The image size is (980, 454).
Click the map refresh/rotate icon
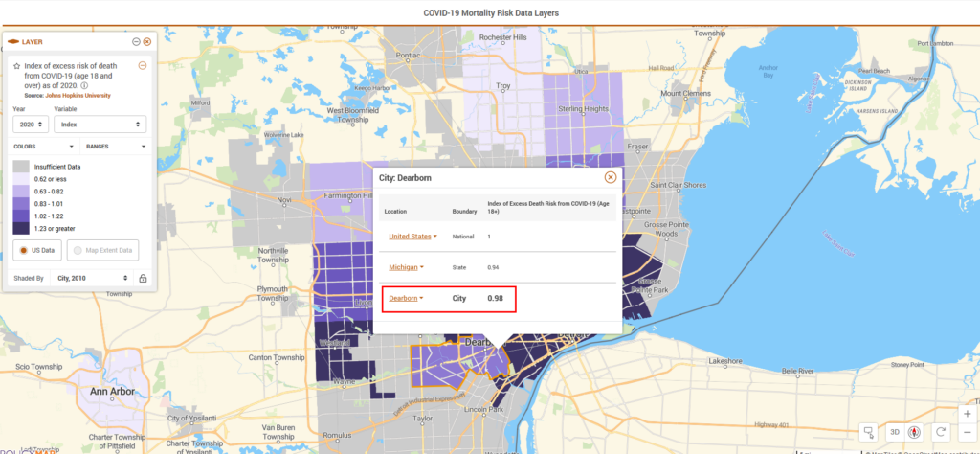(x=940, y=431)
